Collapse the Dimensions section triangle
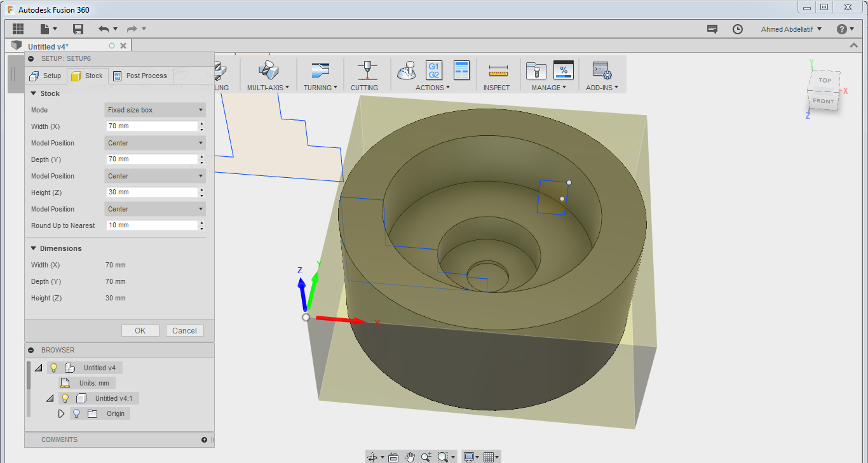The width and height of the screenshot is (868, 463). 34,248
